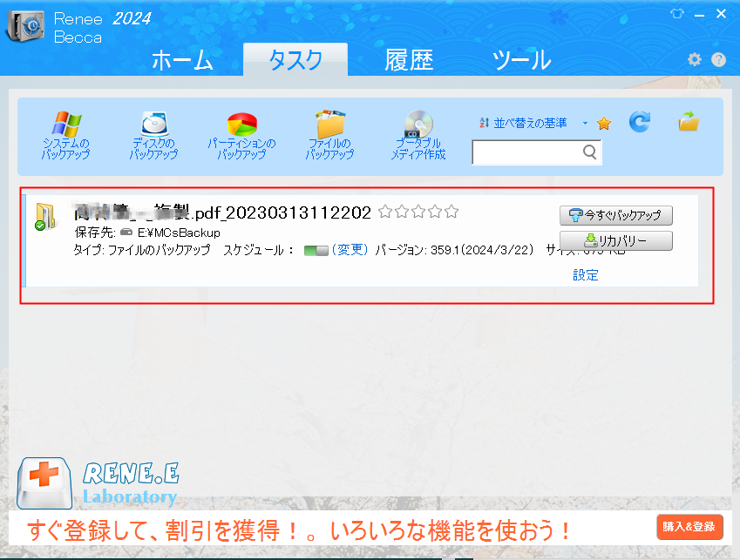
Task: Click 今すぐバックアップ button
Action: 616,215
